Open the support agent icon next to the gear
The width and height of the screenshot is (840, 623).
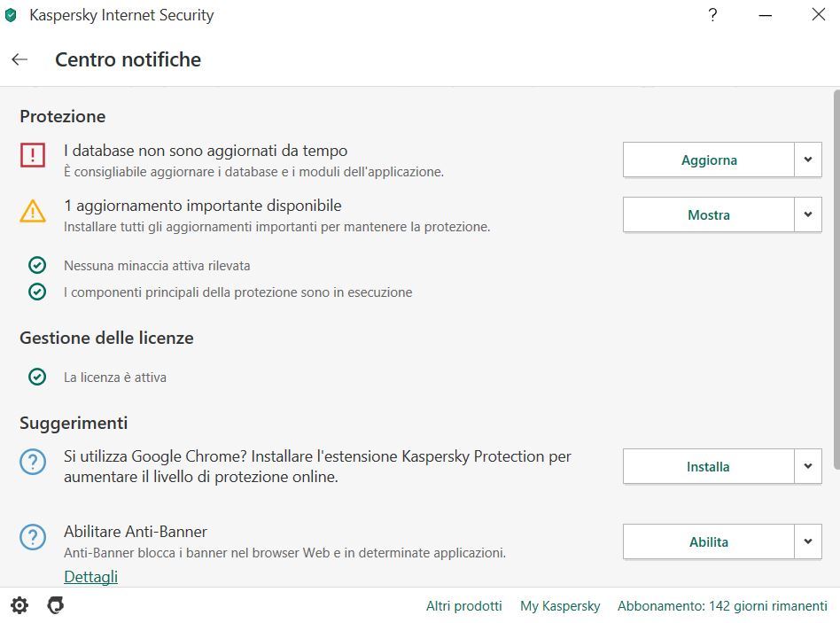56,605
